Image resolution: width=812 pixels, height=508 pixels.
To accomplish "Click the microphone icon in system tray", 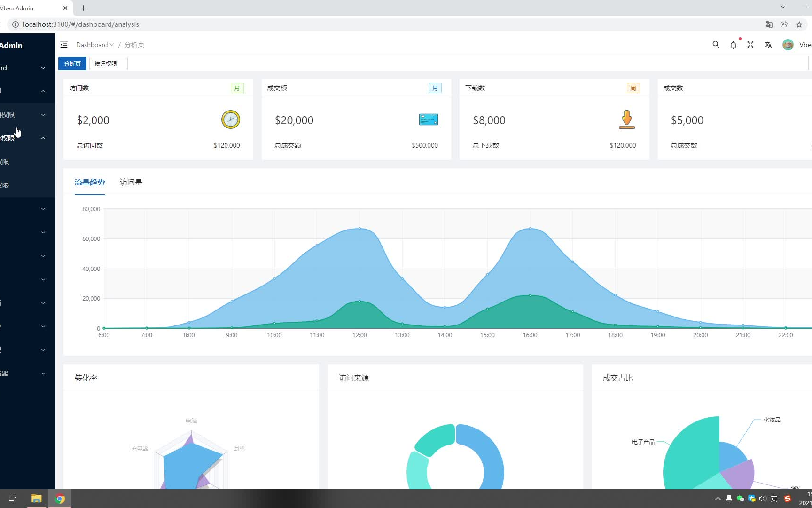I will [x=729, y=499].
